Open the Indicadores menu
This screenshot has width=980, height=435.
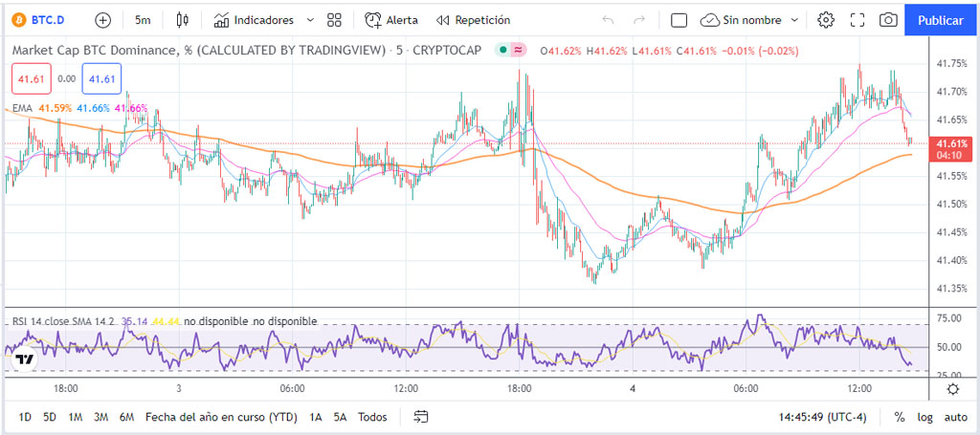253,20
